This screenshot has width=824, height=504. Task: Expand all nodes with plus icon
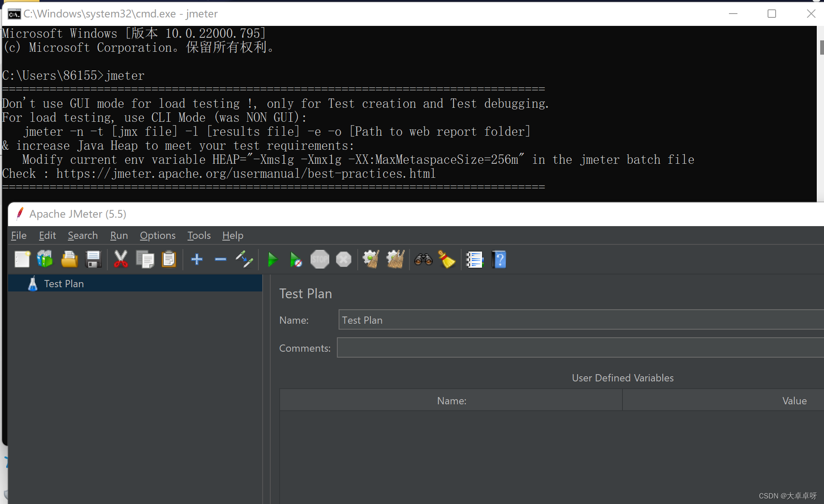[196, 259]
